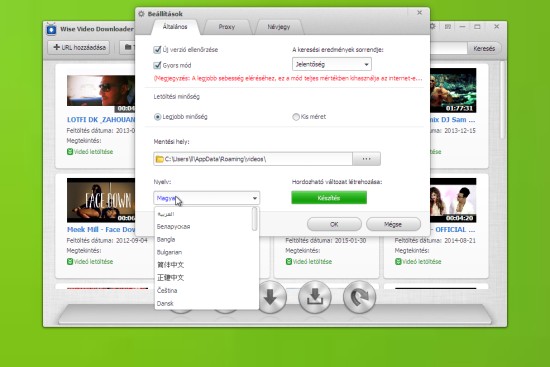Open the 00:04:20 OFFICIAL video thumbnail
Viewport: 550px width, 367px height.
pos(453,200)
